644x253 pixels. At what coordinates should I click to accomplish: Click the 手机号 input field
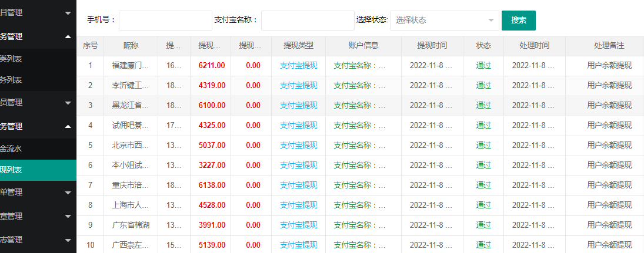point(165,20)
